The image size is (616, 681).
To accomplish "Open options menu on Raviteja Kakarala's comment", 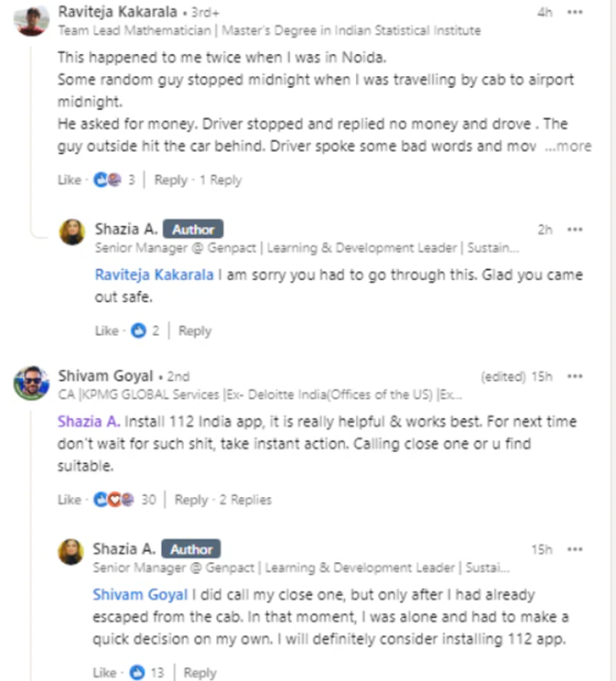I will [x=575, y=13].
